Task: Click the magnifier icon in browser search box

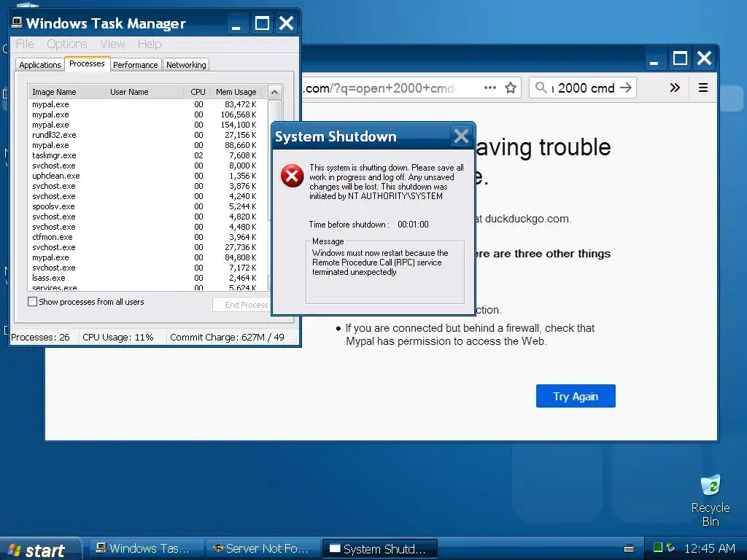Action: coord(541,87)
